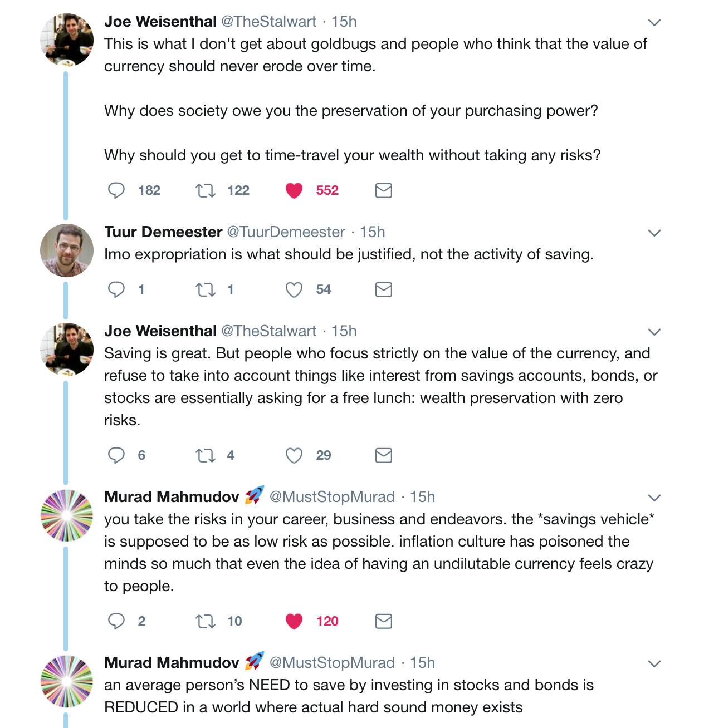Screen dimensions: 704x728
Task: Like Tuur Demeester's tweet with 54 likes
Action: (x=294, y=290)
